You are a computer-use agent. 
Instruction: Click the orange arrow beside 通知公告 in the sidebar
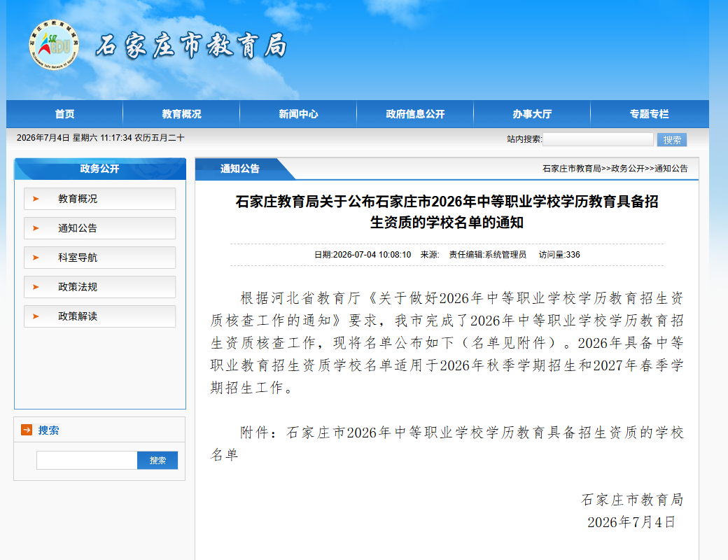[x=36, y=228]
